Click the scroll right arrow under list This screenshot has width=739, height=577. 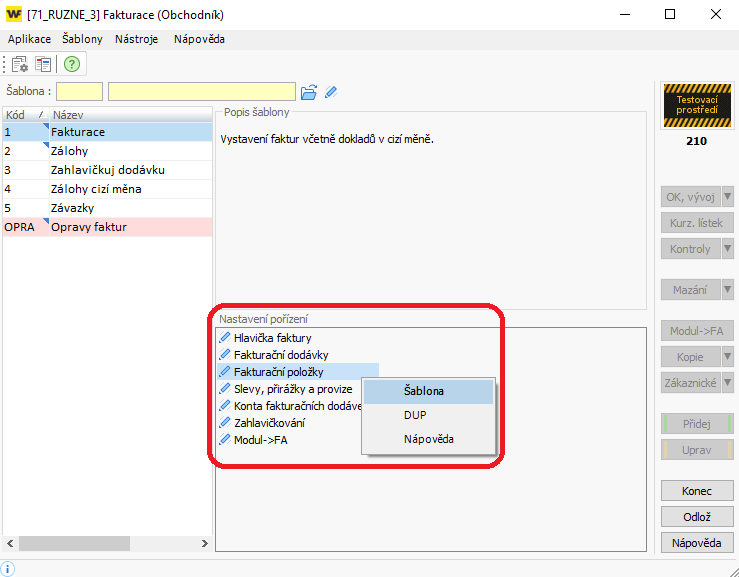pos(205,544)
